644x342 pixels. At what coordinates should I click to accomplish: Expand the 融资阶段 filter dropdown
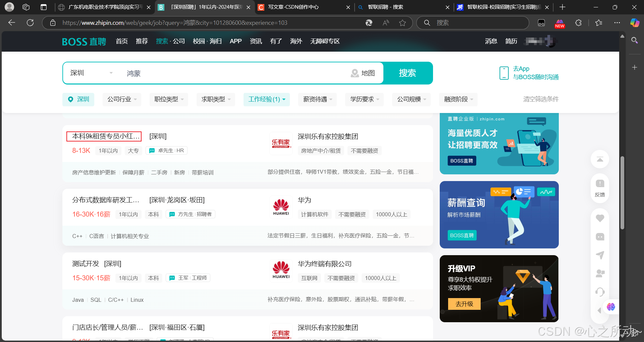point(459,99)
